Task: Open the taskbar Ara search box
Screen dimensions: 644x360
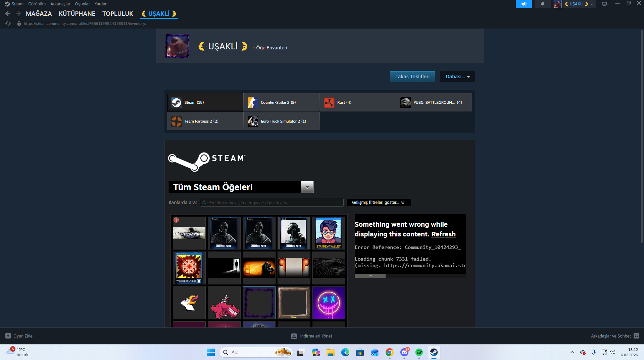Action: coord(256,352)
